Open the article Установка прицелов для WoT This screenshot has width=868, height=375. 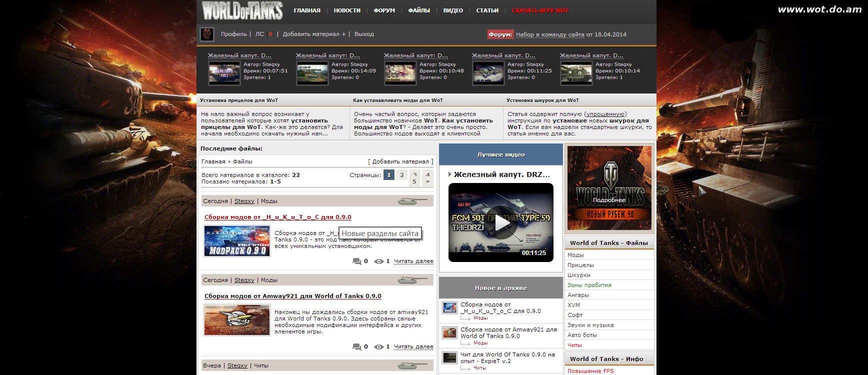239,100
